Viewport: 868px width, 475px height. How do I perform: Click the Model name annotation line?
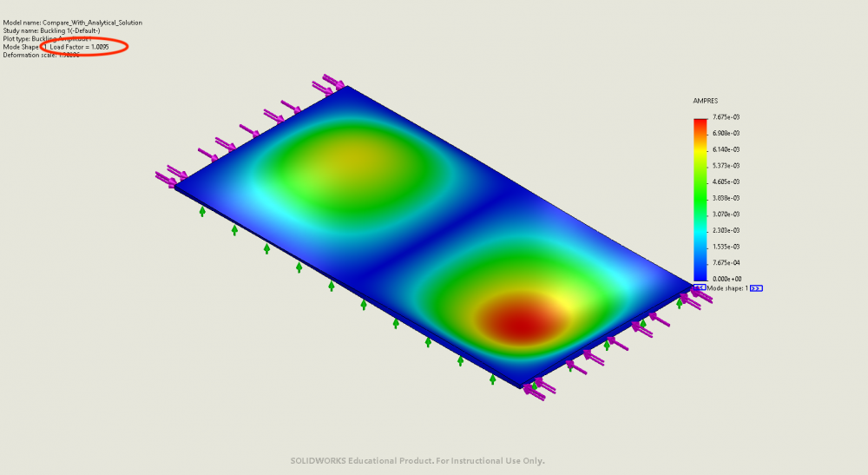pos(73,22)
